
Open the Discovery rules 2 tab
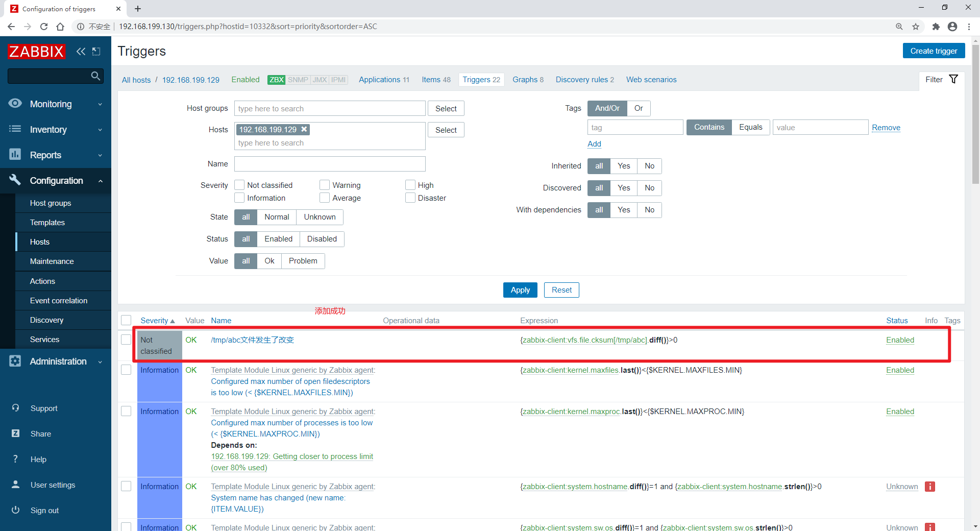coord(585,80)
